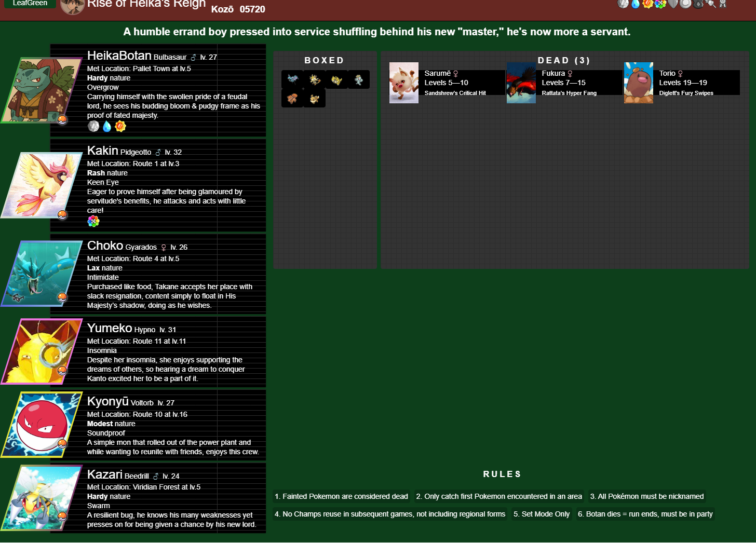756x543 pixels.
Task: Click the Rainbow Badge in the top header
Action: point(660,4)
